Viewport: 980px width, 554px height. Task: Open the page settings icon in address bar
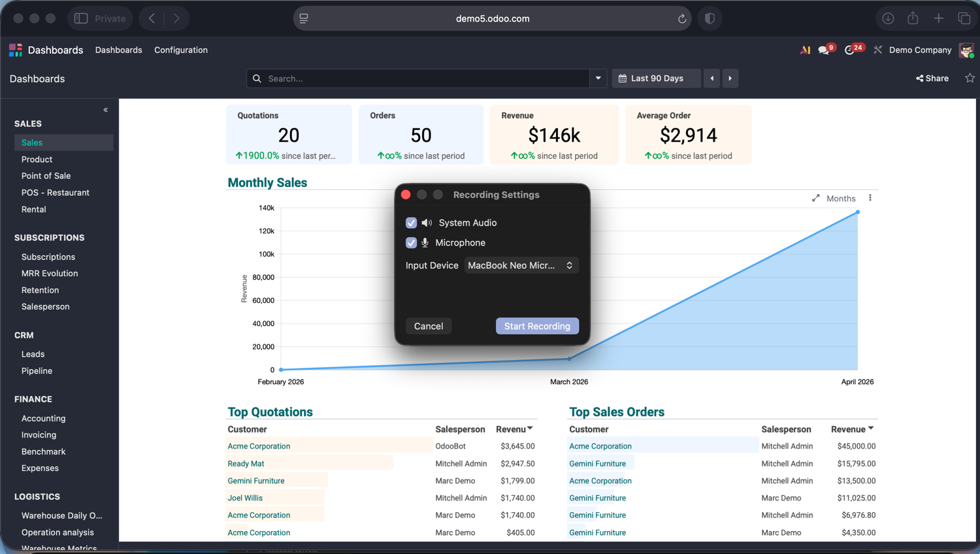304,18
